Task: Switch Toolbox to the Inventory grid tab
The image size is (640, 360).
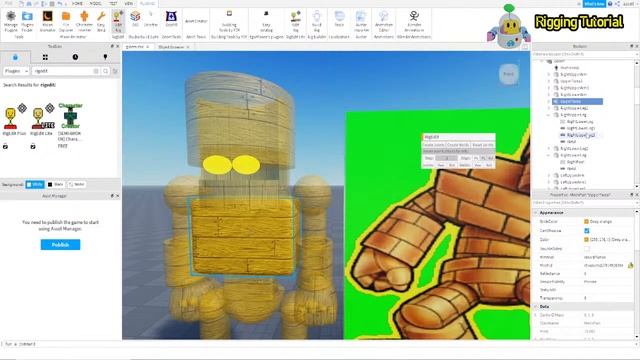Action: [45, 57]
